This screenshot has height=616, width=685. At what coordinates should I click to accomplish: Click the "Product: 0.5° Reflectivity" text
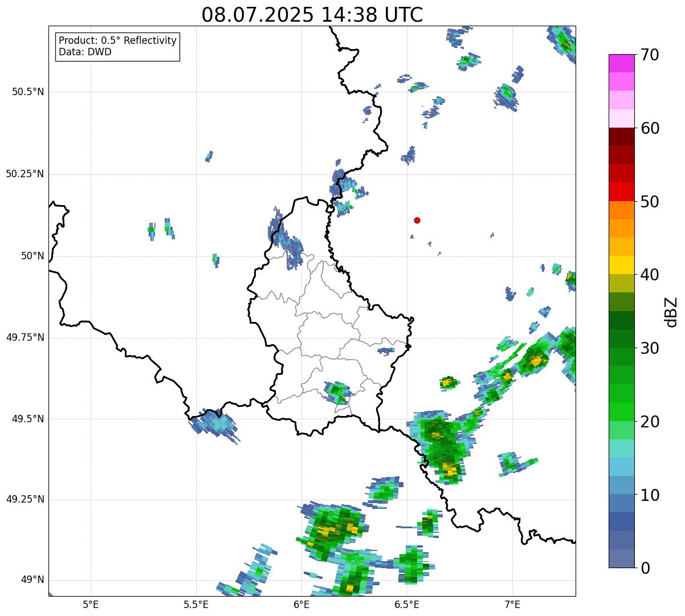118,41
